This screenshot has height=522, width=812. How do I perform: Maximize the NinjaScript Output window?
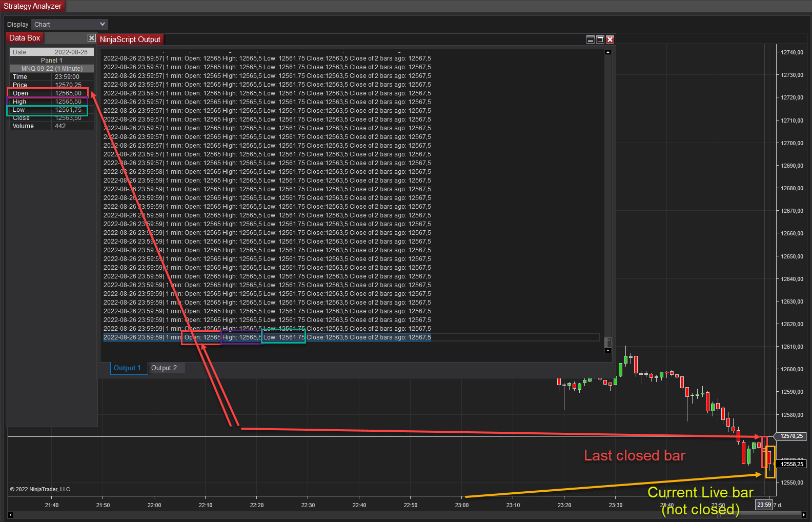coord(600,39)
